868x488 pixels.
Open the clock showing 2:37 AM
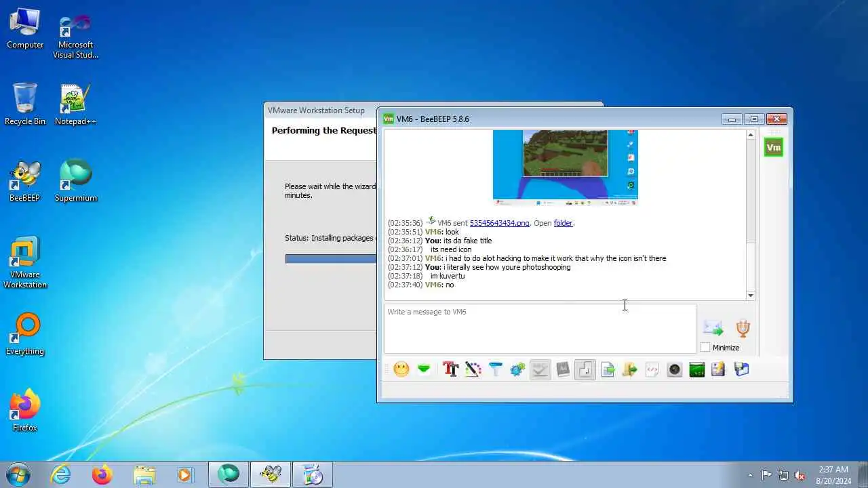[x=833, y=475]
